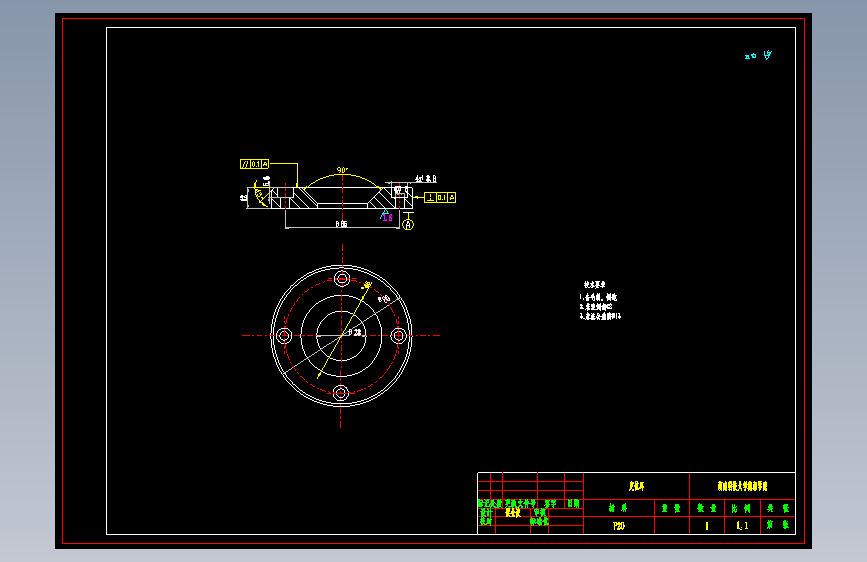This screenshot has width=867, height=562.
Task: Click the circled datum A symbol
Action: coord(408,225)
